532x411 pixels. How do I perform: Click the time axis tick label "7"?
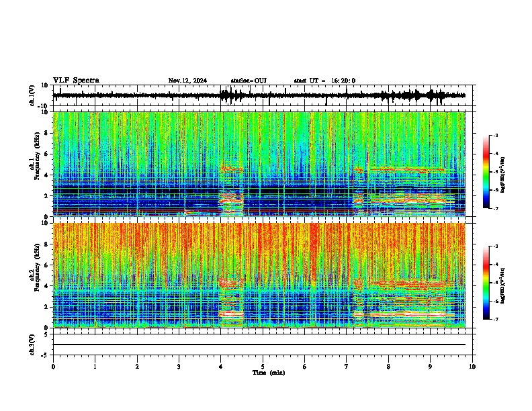click(x=347, y=367)
